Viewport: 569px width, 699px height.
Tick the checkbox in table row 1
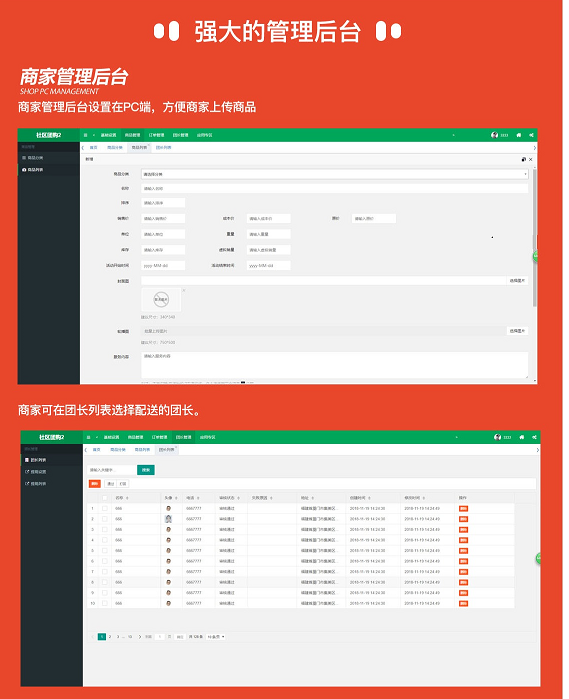coord(105,508)
